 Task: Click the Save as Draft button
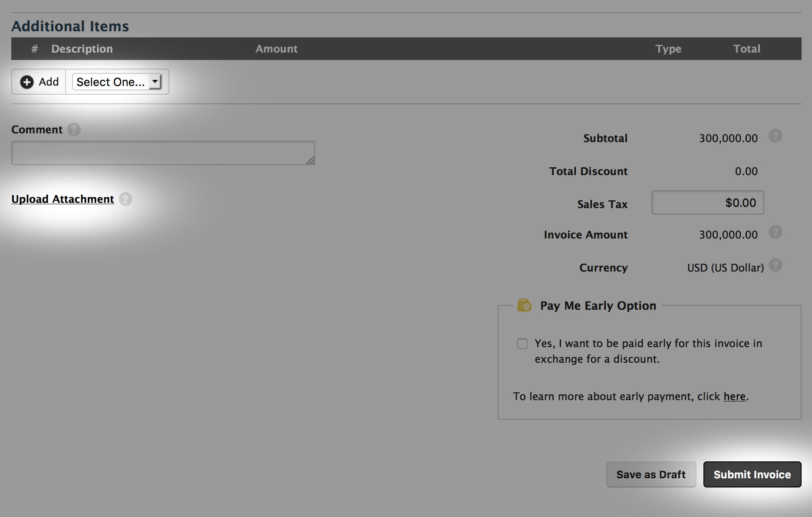pyautogui.click(x=651, y=474)
